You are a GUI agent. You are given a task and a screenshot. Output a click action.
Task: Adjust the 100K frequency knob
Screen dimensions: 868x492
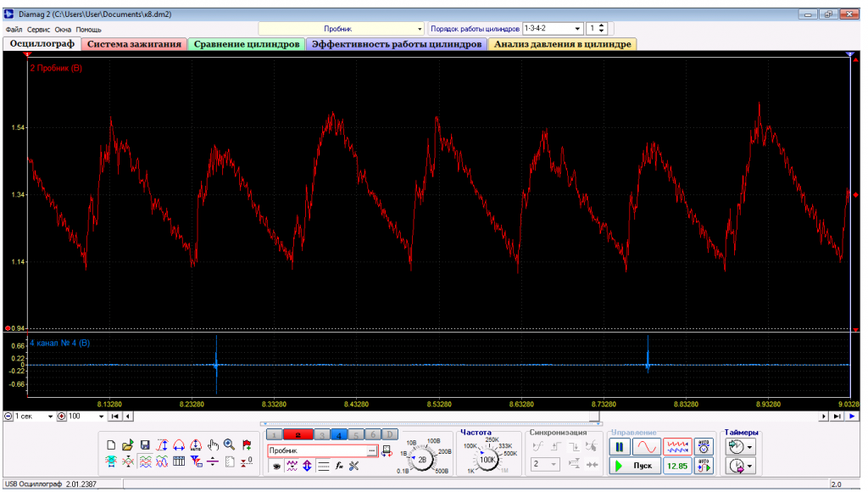[487, 460]
